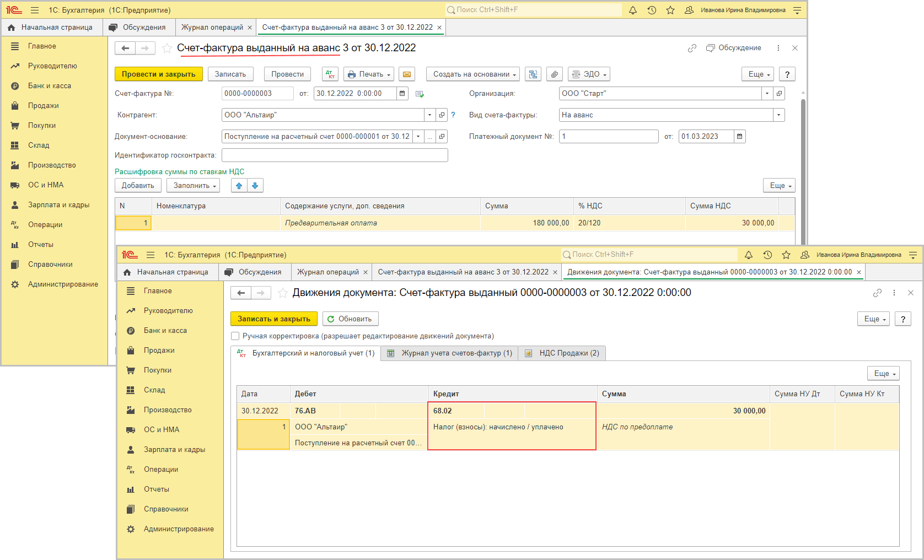This screenshot has width=924, height=560.
Task: Open 'Журнал учета счетов-фактур (1)' tab
Action: [450, 353]
